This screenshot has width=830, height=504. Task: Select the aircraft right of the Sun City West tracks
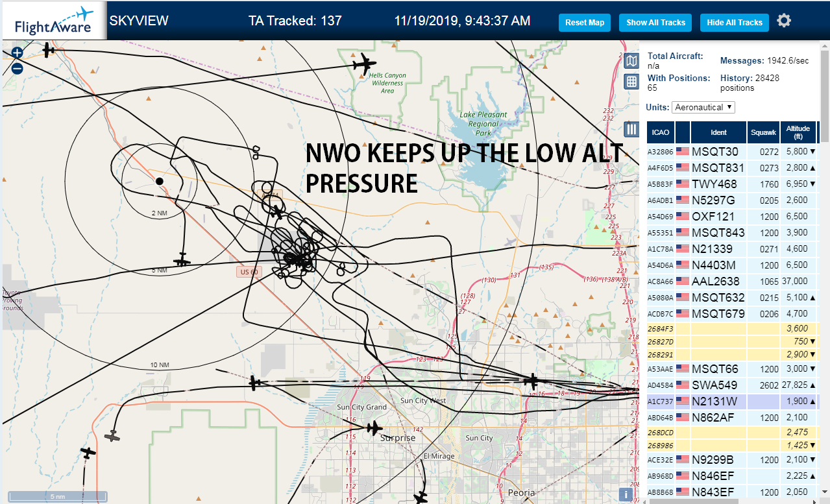point(532,381)
